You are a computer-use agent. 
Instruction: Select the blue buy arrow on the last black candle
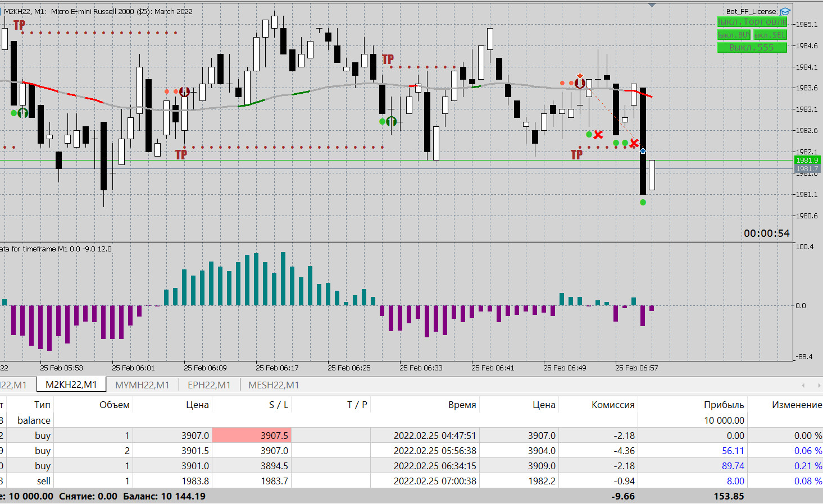(643, 150)
